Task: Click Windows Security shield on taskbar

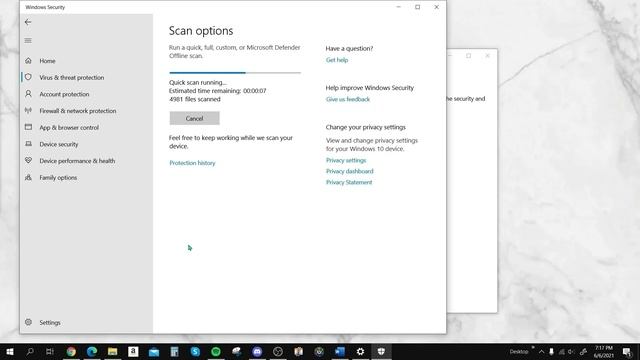Action: tap(381, 351)
